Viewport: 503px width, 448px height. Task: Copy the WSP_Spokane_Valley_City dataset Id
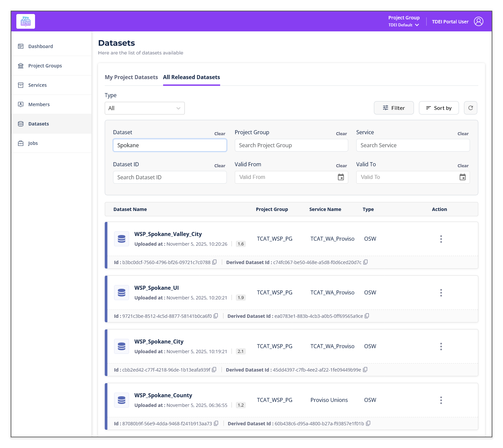pos(214,262)
